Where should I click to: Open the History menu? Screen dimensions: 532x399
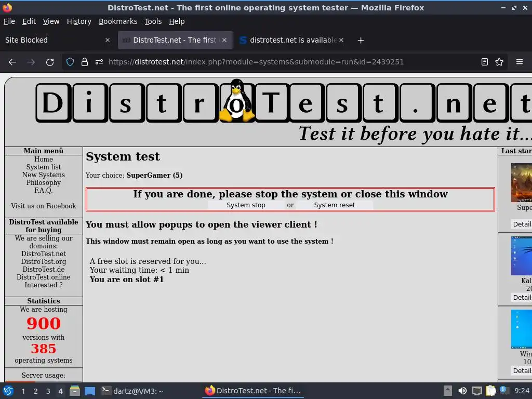(x=79, y=21)
